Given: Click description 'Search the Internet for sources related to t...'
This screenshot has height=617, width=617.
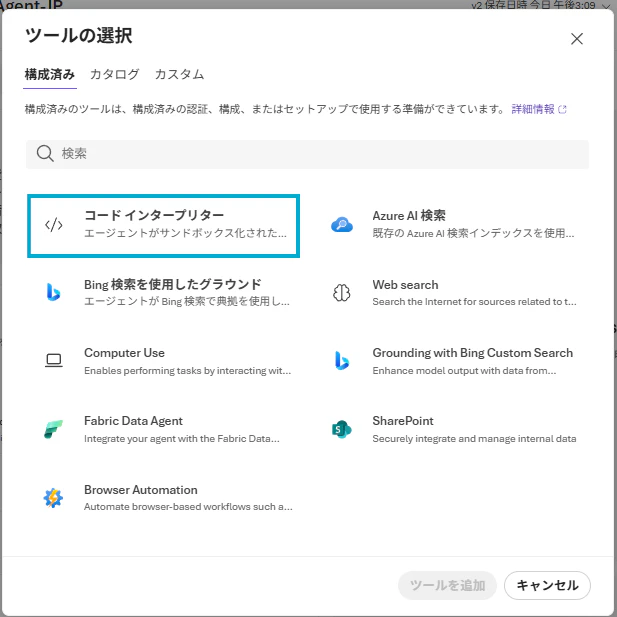Looking at the screenshot, I should 474,302.
